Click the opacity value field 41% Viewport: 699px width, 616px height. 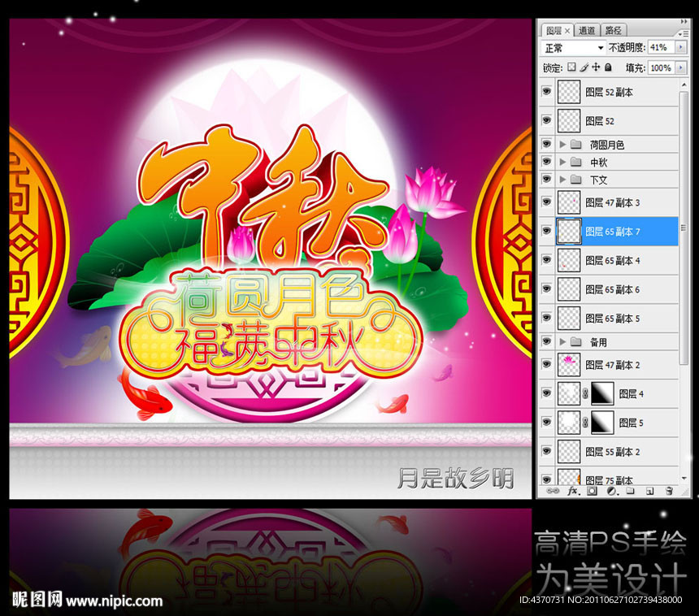click(662, 47)
